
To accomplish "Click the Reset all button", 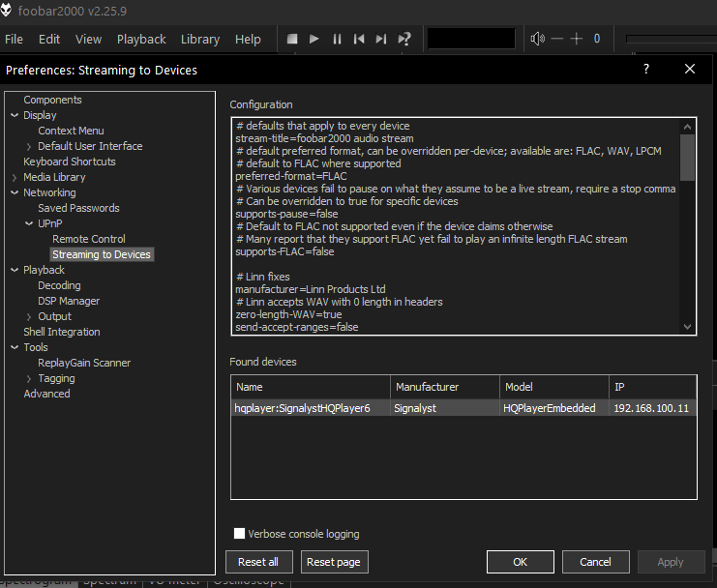I will 258,562.
